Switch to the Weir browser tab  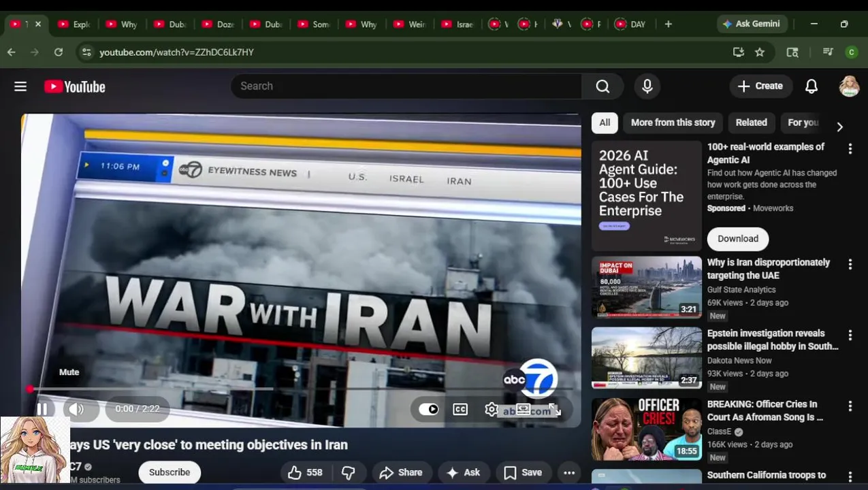410,24
